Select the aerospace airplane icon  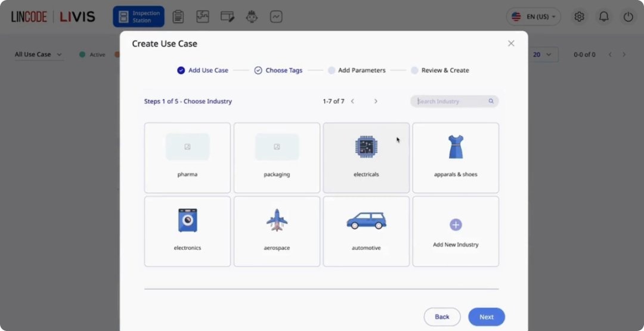point(277,220)
